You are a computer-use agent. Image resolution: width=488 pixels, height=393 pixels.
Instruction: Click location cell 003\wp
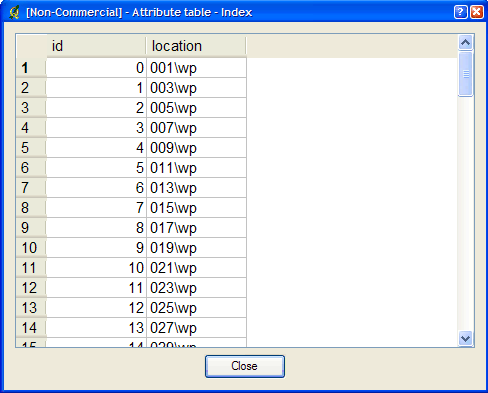(x=196, y=88)
